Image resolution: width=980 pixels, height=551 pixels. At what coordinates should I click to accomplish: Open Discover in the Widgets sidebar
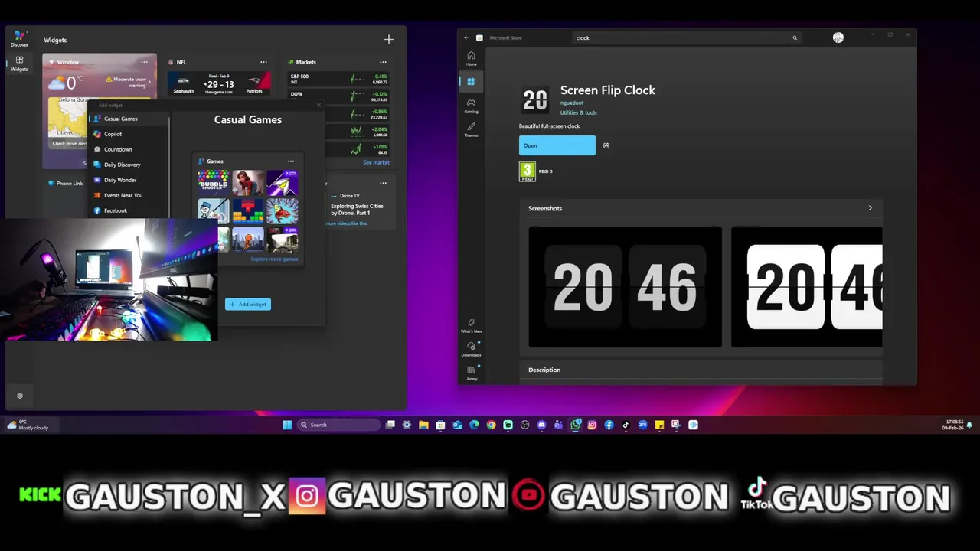tap(20, 38)
